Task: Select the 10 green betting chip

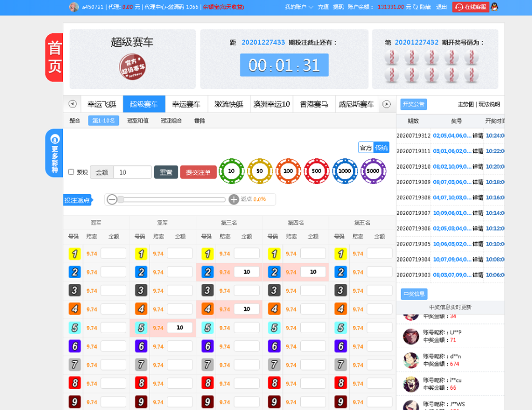Action: [x=231, y=170]
